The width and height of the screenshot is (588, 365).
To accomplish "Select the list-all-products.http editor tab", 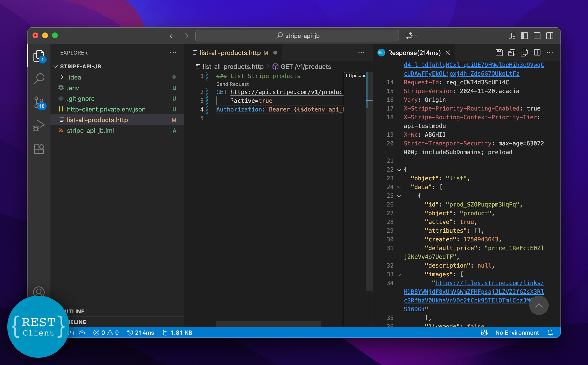I will coord(230,53).
